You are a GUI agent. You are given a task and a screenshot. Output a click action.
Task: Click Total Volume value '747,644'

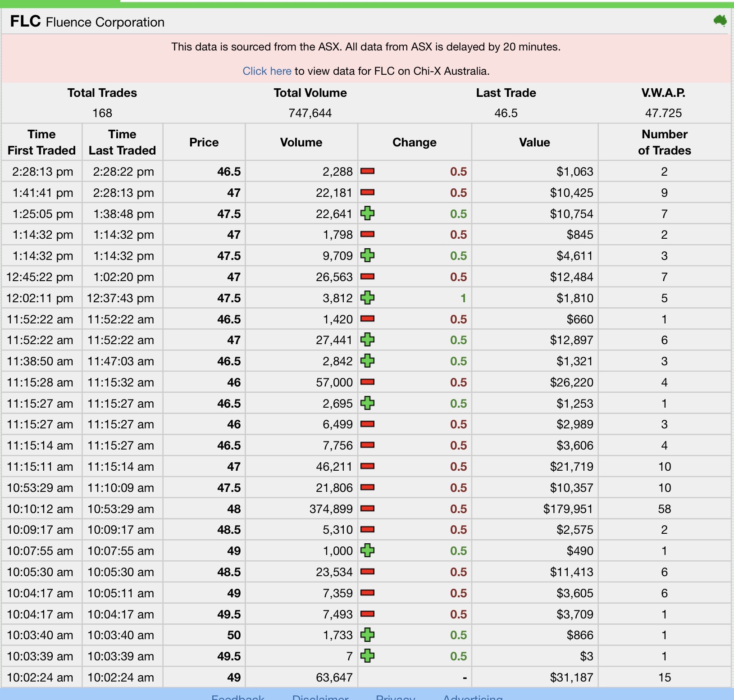310,113
